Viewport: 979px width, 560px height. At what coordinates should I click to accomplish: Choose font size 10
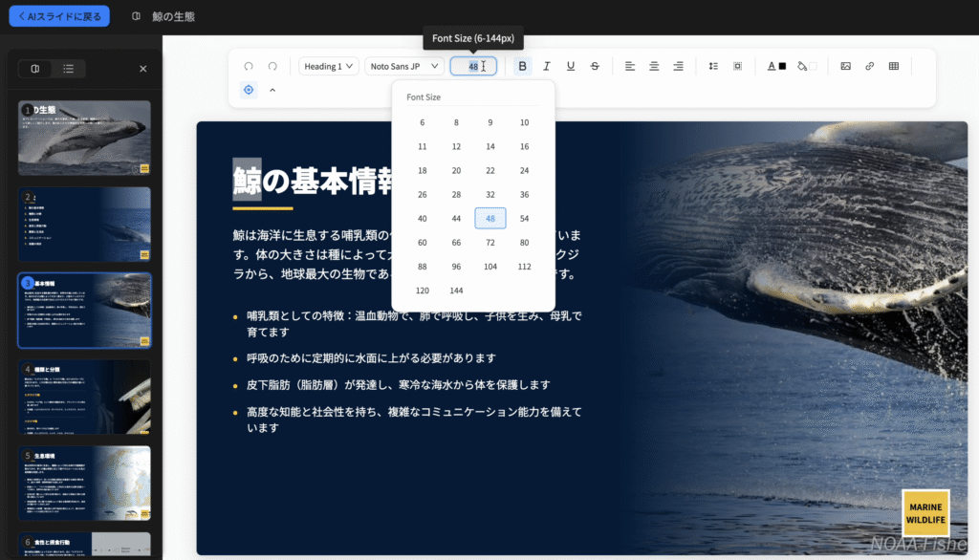coord(525,122)
